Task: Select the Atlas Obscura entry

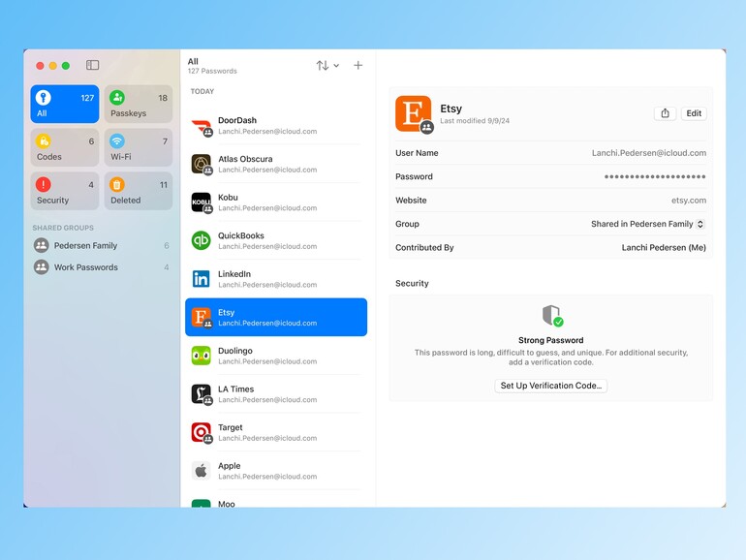Action: (276, 164)
